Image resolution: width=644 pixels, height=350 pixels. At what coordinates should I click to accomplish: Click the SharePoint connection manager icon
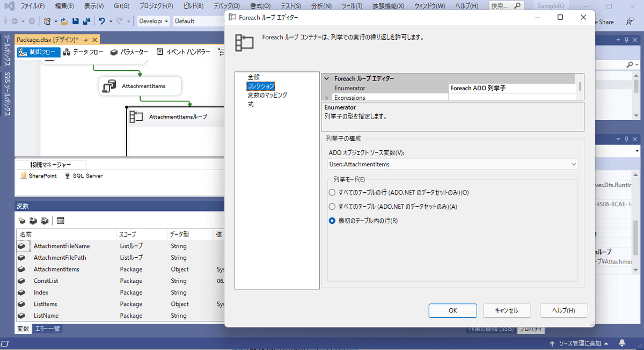[23, 176]
